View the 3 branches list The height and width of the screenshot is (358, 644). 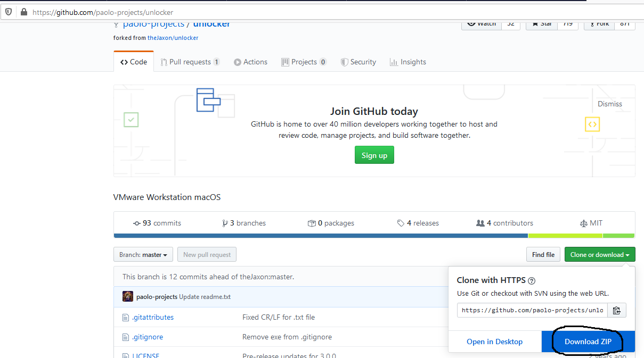pyautogui.click(x=244, y=223)
